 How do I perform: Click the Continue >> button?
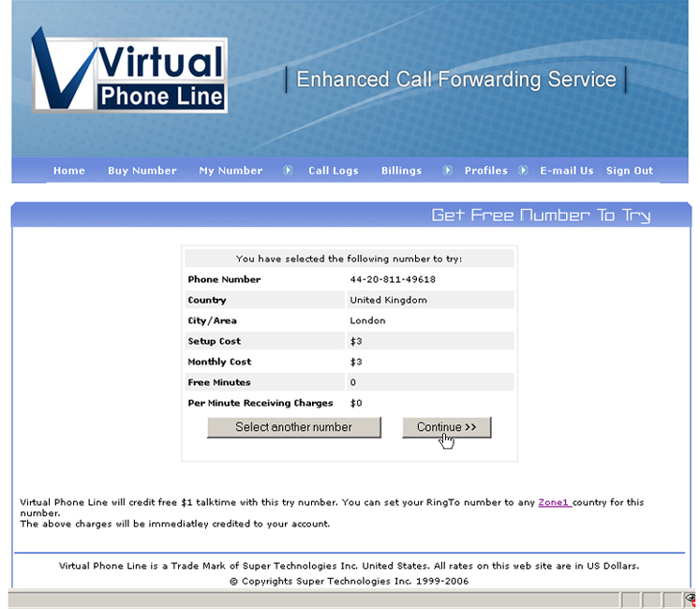pos(447,427)
